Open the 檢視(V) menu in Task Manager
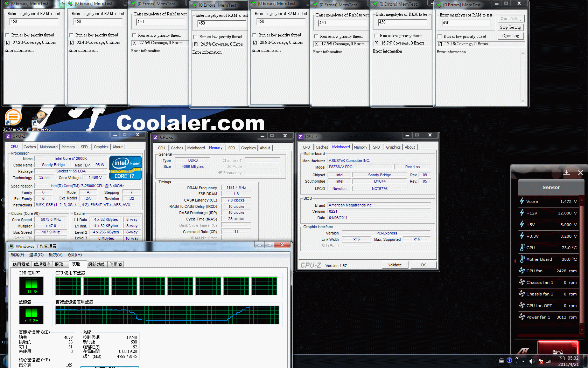Screen dimensions: 588x368 (56, 255)
